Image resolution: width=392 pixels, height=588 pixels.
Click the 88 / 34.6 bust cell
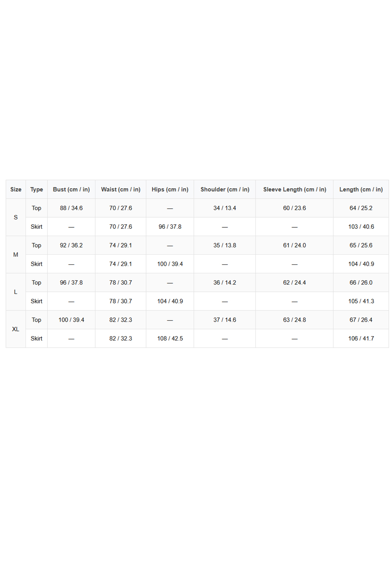(x=71, y=208)
